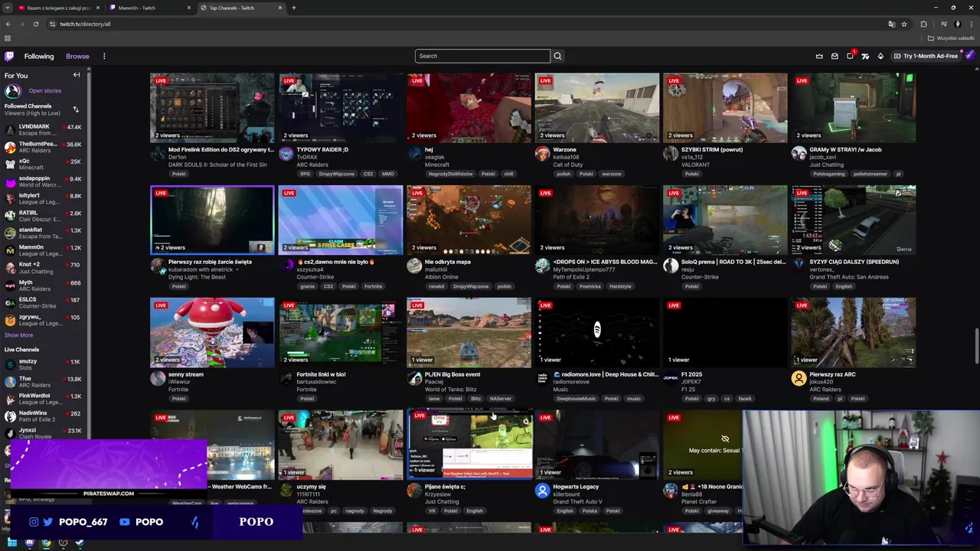Sort Followed Channels with arrows icon
Viewport: 980px width, 551px height.
(x=76, y=109)
